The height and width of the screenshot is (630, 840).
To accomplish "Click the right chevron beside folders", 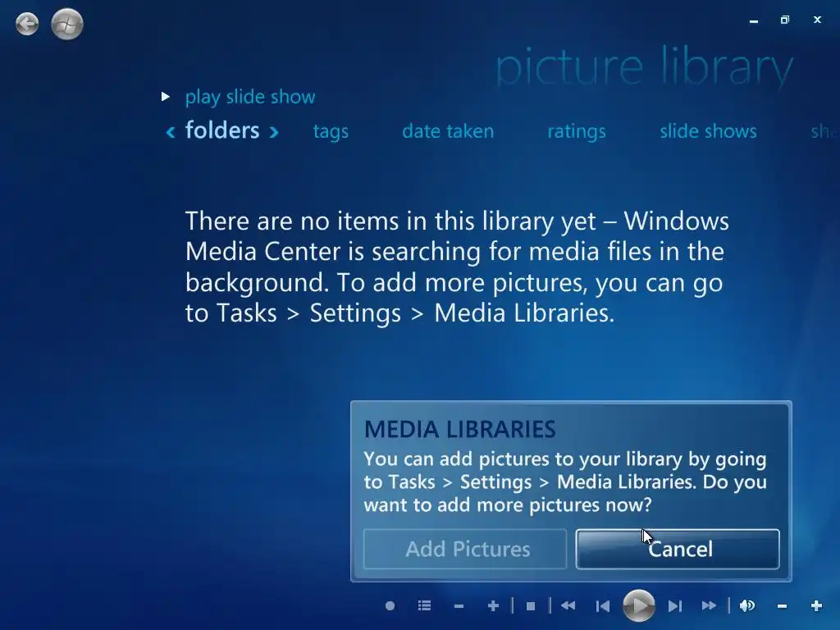I will click(x=274, y=132).
